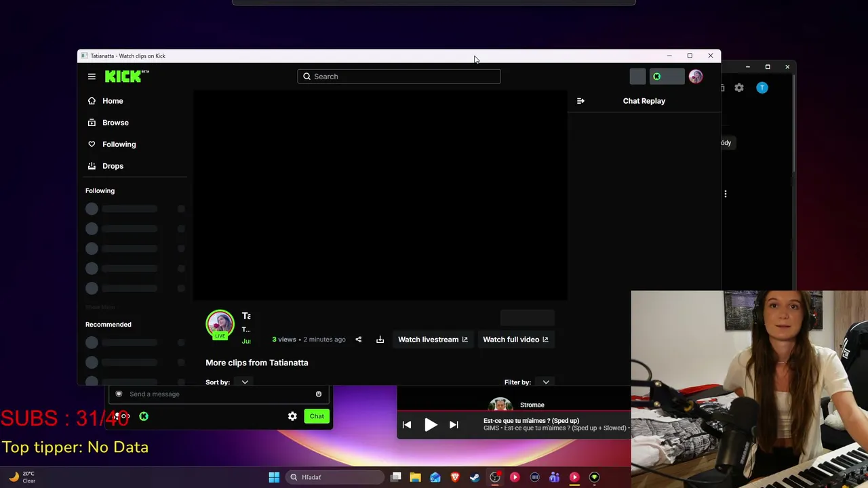Screen dimensions: 868x488
Task: Click the song title Est-ce que tu m'aimes
Action: pos(531,421)
